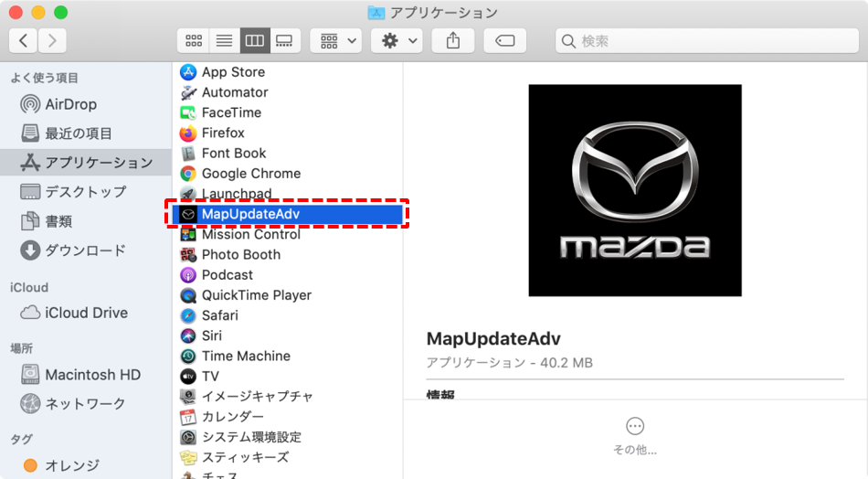Click その他... more actions button
This screenshot has width=868, height=479.
point(635,436)
